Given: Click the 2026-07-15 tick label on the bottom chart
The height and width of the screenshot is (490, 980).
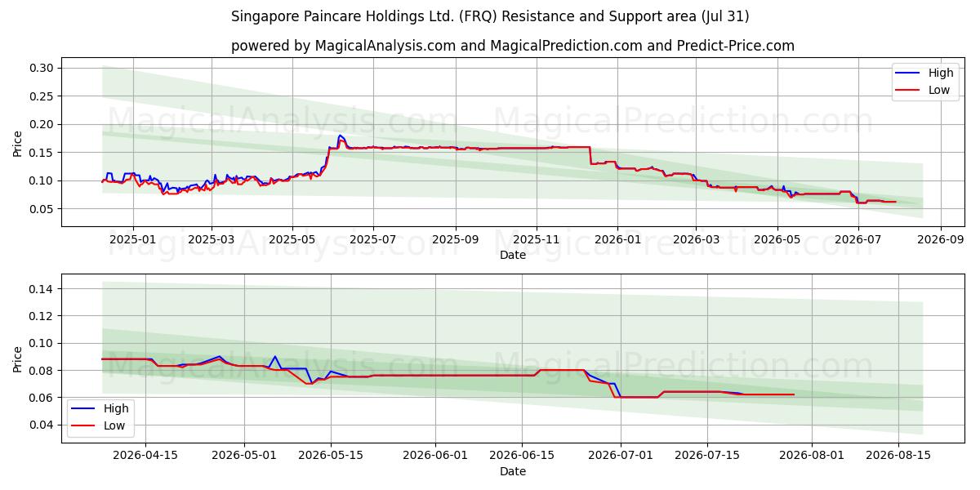Looking at the screenshot, I should [706, 456].
